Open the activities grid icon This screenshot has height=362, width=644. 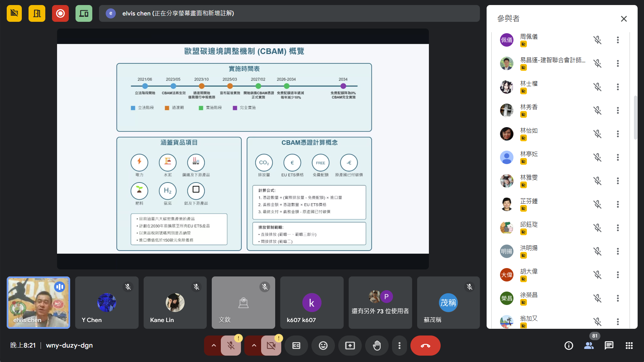point(629,346)
